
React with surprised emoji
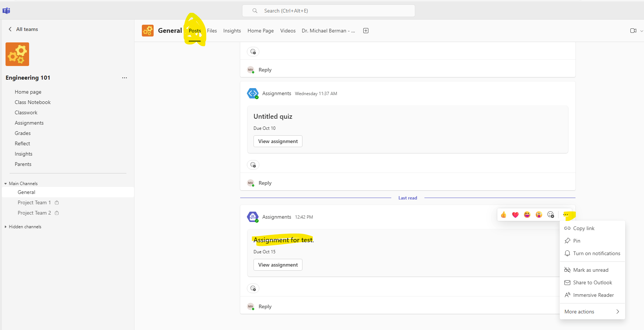[x=539, y=215]
